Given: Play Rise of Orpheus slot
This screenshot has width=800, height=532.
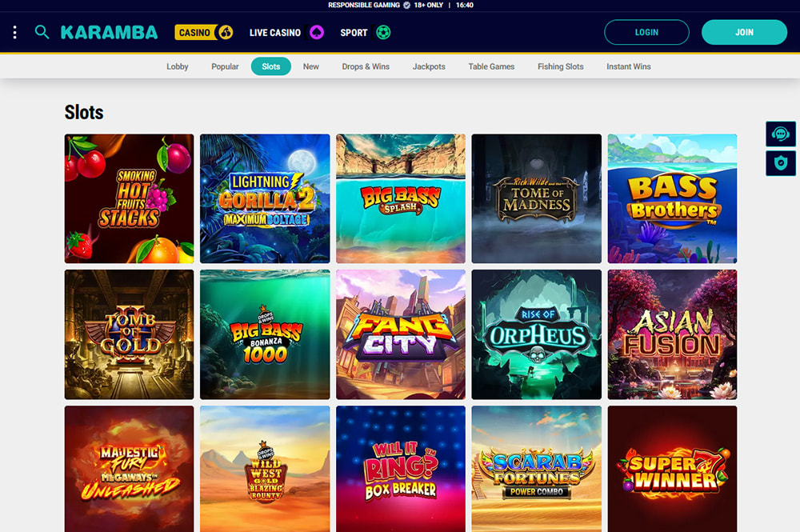Looking at the screenshot, I should (x=536, y=334).
